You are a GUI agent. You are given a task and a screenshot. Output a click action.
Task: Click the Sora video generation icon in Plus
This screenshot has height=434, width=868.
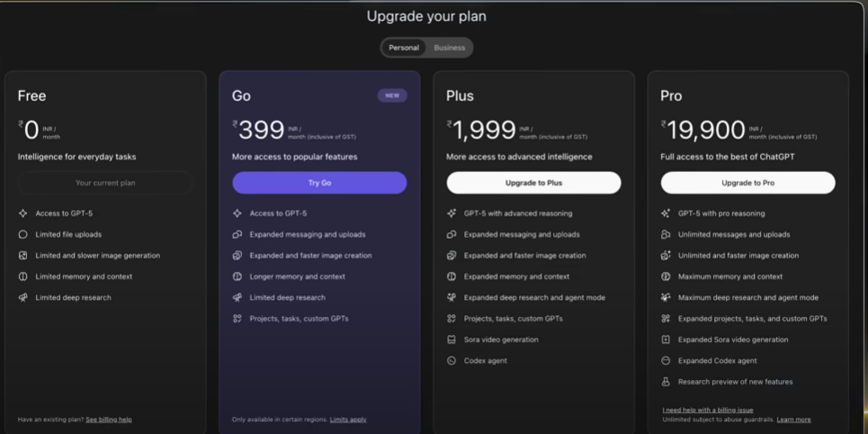[x=452, y=339]
